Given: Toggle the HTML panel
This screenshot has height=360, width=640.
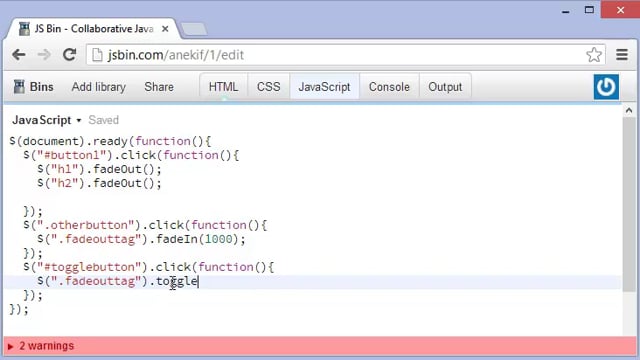Looking at the screenshot, I should tap(223, 87).
